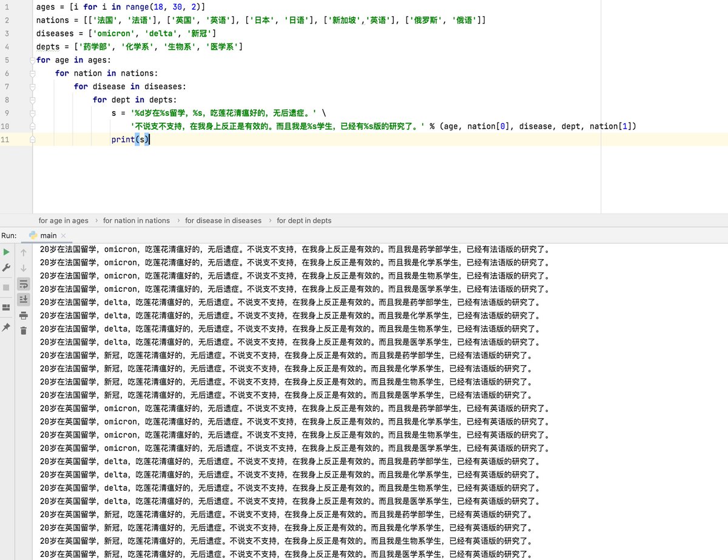728x560 pixels.
Task: Click line number 3 in the gutter
Action: point(7,33)
